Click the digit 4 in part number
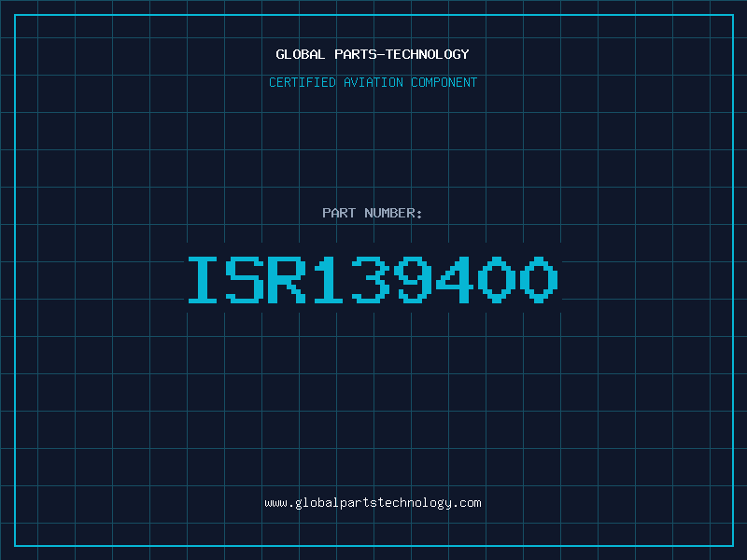Screen dimensions: 747x560 [455, 279]
